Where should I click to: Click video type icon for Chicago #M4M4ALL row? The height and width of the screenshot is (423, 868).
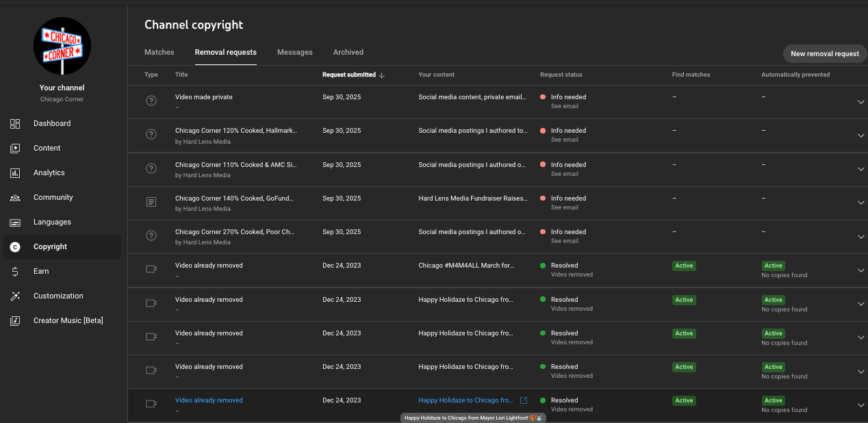[151, 269]
